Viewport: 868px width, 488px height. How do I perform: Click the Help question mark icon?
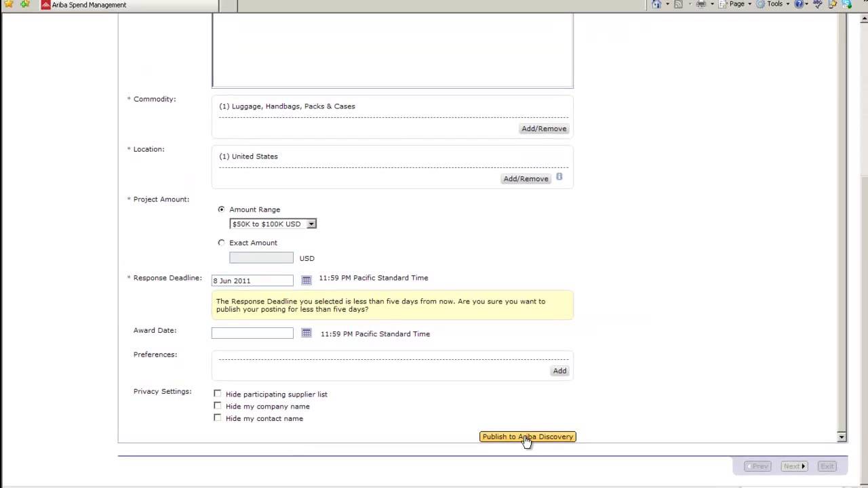pyautogui.click(x=799, y=4)
